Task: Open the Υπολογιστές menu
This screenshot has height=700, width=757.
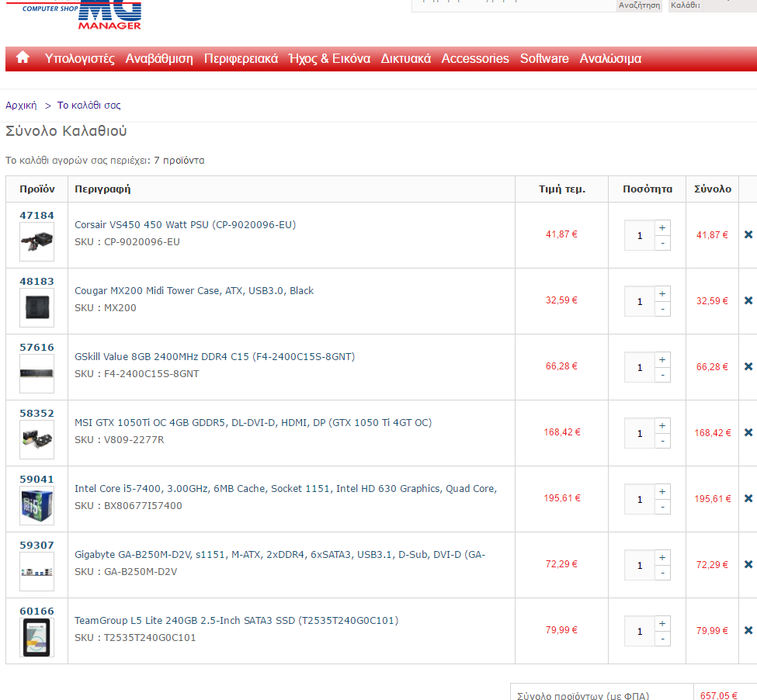Action: (80, 58)
